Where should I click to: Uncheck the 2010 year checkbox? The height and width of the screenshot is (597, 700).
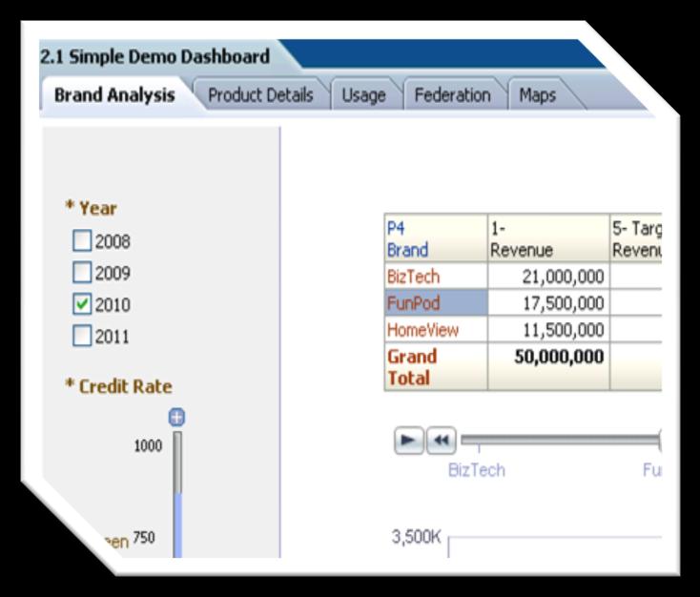[82, 304]
